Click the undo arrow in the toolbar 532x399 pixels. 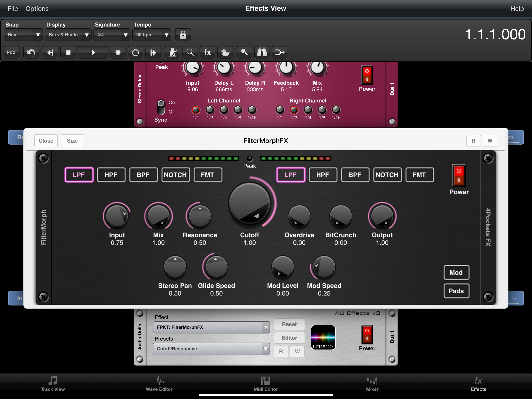click(31, 52)
